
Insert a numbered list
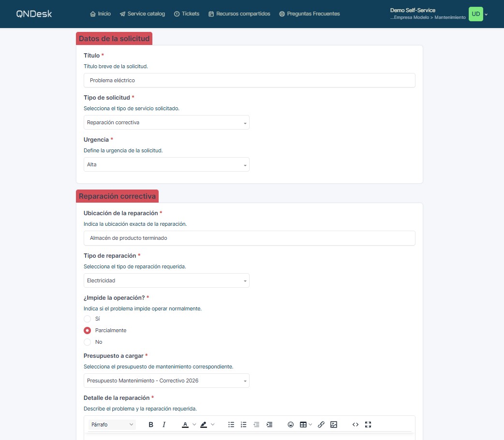(244, 425)
